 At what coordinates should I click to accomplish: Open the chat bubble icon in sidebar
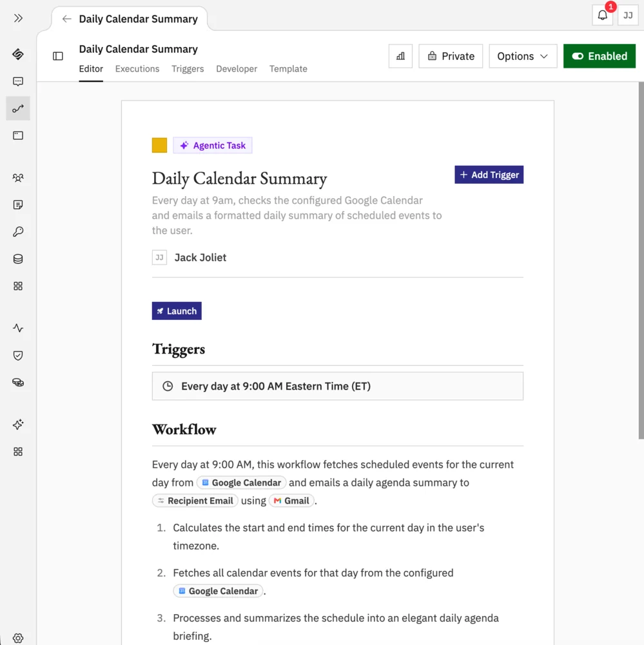click(x=18, y=81)
